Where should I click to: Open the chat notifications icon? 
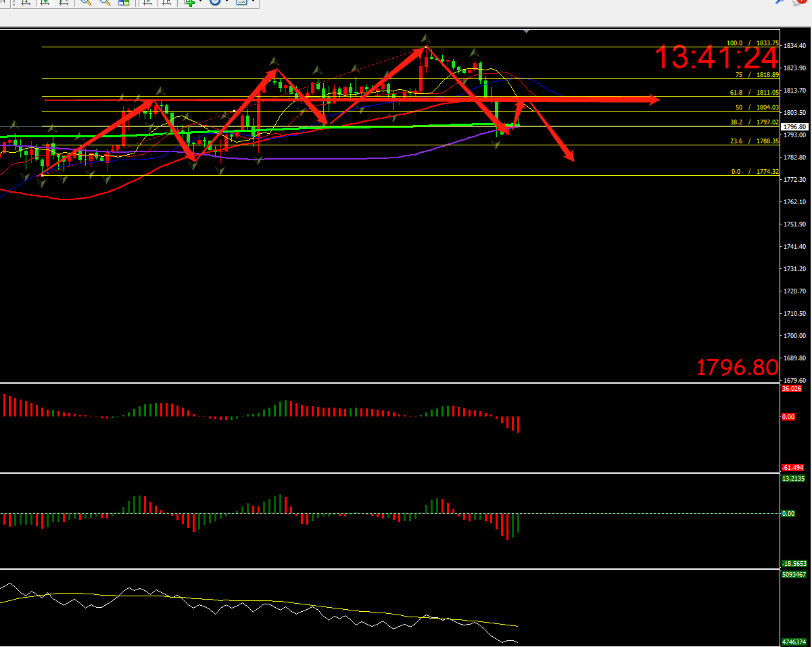point(798,2)
